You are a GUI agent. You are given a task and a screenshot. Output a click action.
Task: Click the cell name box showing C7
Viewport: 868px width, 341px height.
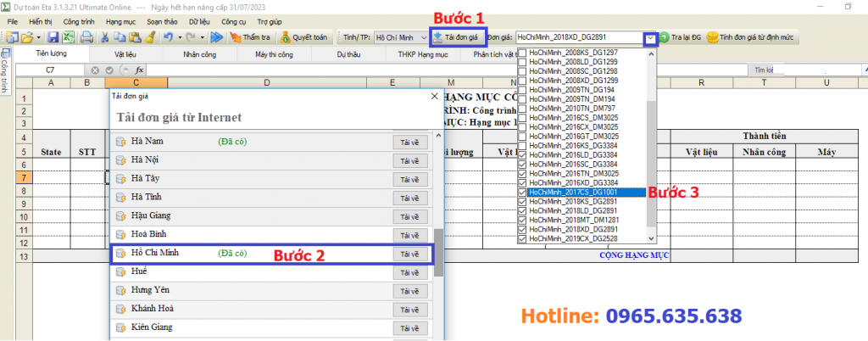point(51,70)
